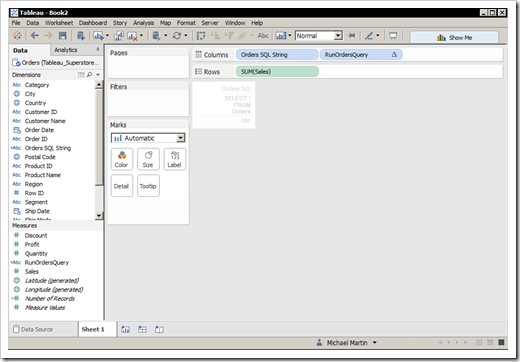Image resolution: width=520 pixels, height=362 pixels.
Task: Click the view data grid icon in Dimensions
Action: (81, 75)
